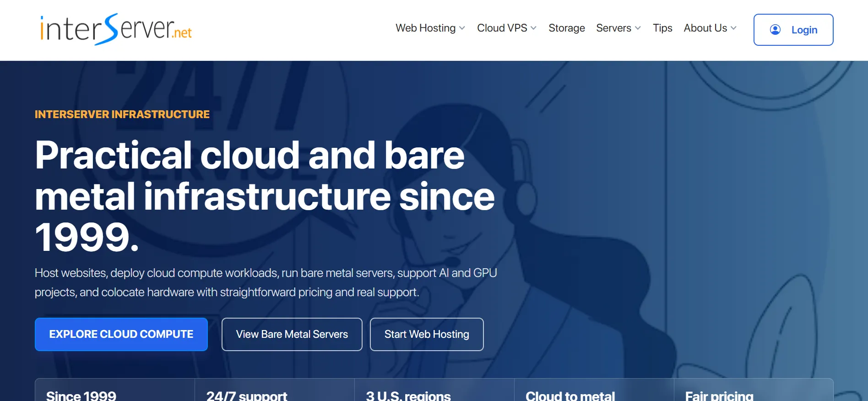Open the Servers menu
868x401 pixels.
[x=618, y=28]
